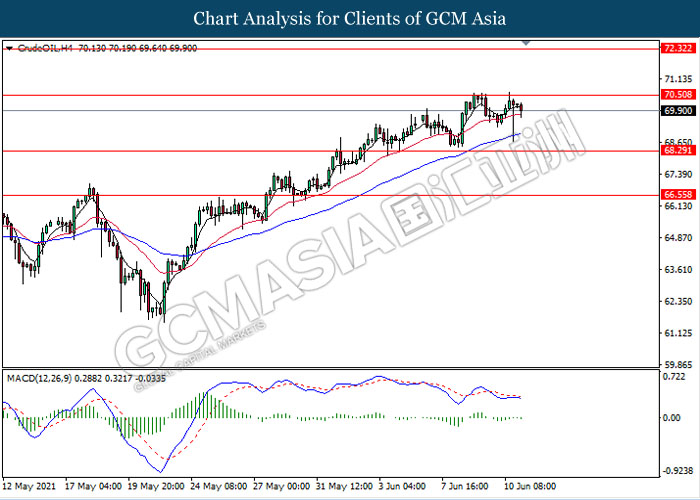The image size is (700, 500).
Task: Click the -0.9238 MACD scale value
Action: pos(677,471)
